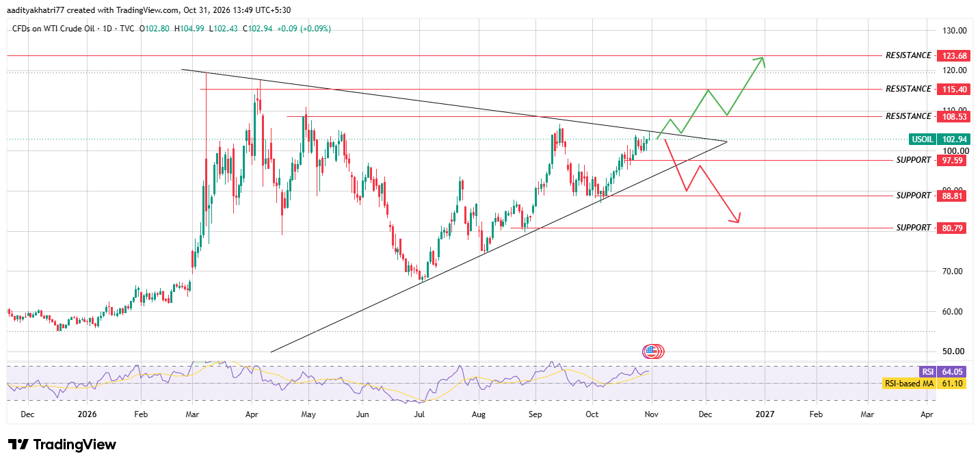The width and height of the screenshot is (980, 465).
Task: Click the green USOIL symbol tag
Action: (x=921, y=139)
